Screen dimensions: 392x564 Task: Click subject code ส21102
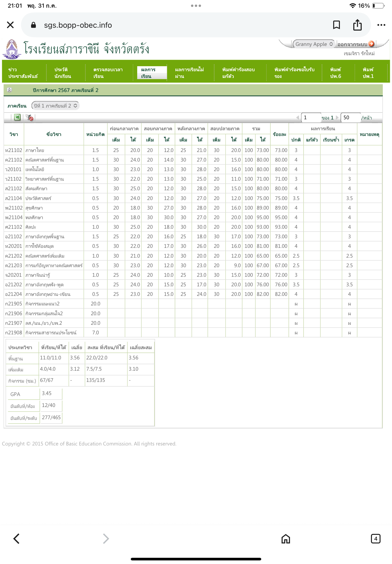(14, 189)
